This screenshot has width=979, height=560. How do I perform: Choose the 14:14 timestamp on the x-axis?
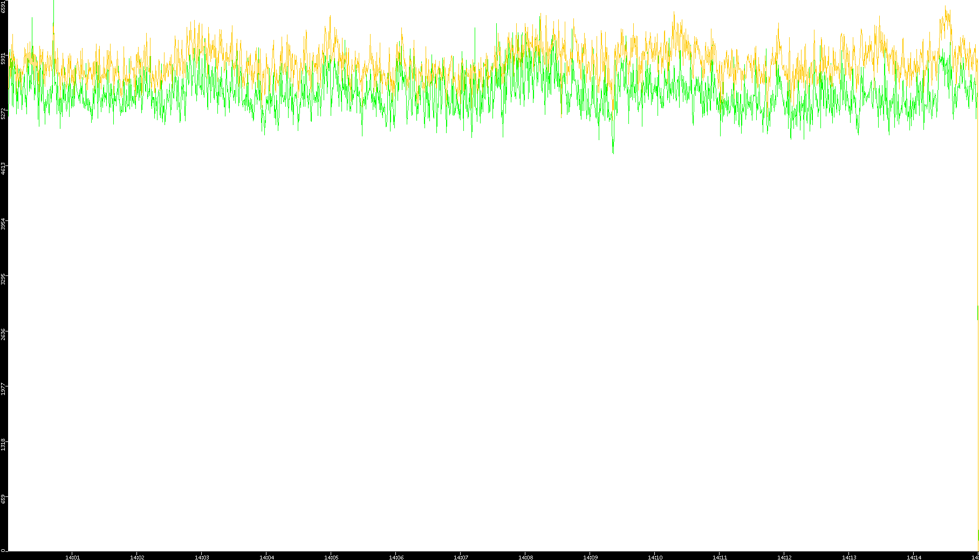tap(914, 557)
